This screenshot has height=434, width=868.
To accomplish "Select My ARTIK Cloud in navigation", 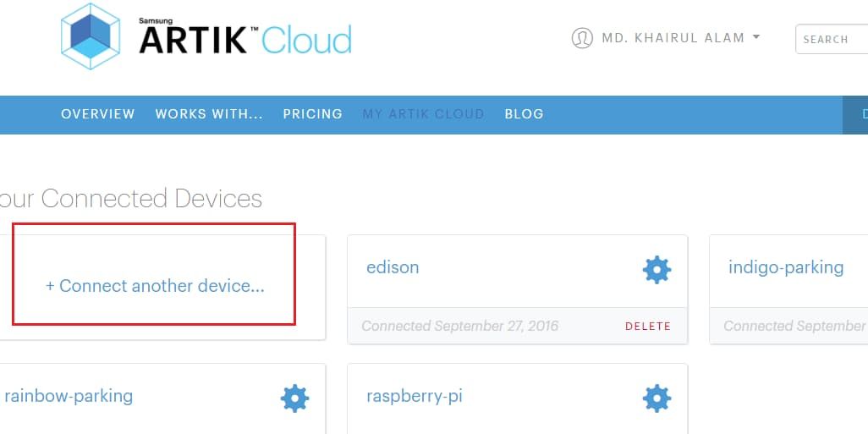I will (424, 114).
